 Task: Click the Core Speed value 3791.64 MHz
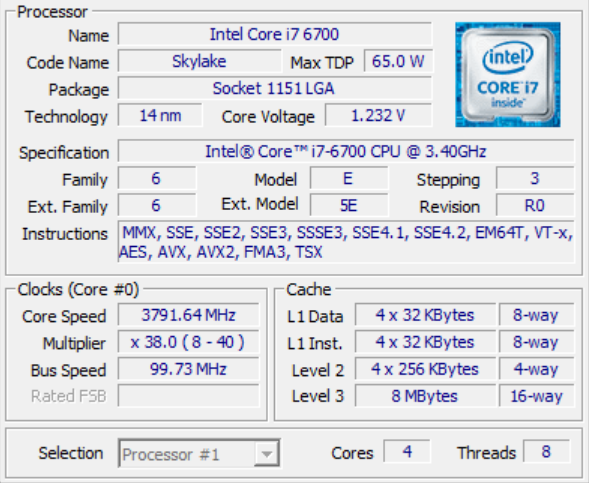point(188,315)
